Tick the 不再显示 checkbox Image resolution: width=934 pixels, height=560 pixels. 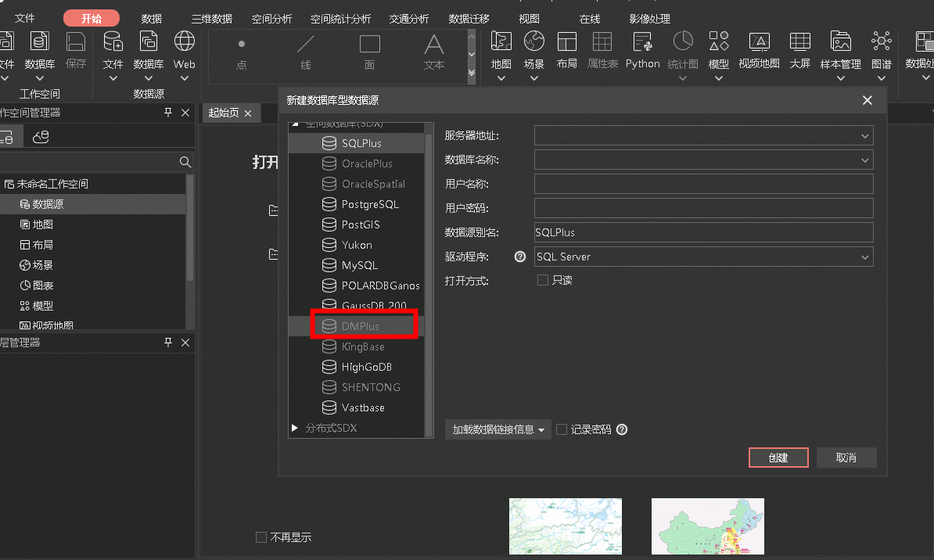pos(261,537)
